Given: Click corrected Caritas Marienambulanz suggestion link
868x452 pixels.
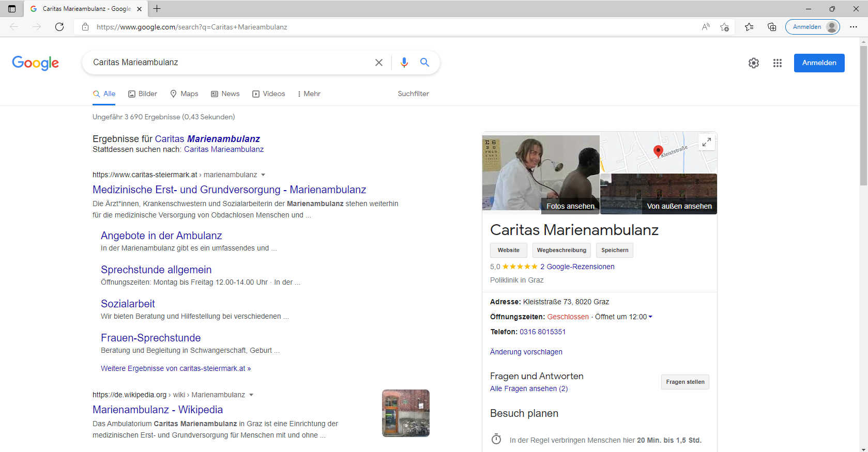Looking at the screenshot, I should (x=207, y=138).
